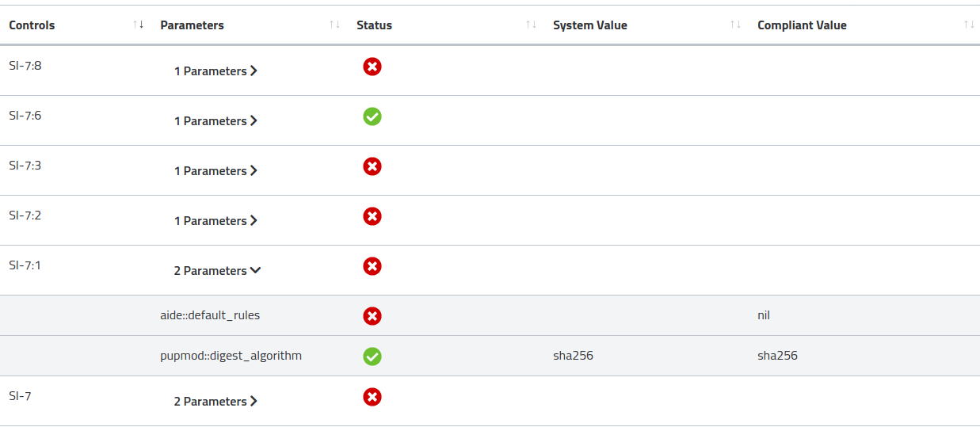Click the SI-7:3 control cell
Viewport: 980px width, 427px height.
coord(25,166)
